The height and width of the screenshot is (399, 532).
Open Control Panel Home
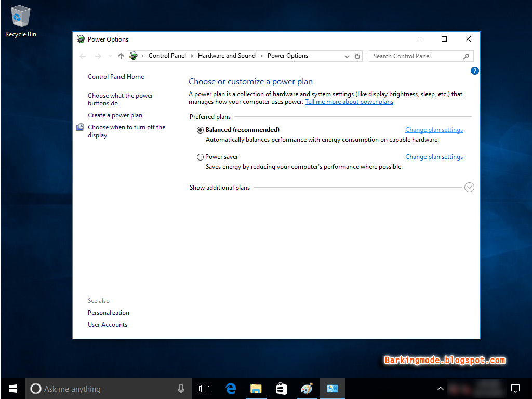click(x=116, y=77)
